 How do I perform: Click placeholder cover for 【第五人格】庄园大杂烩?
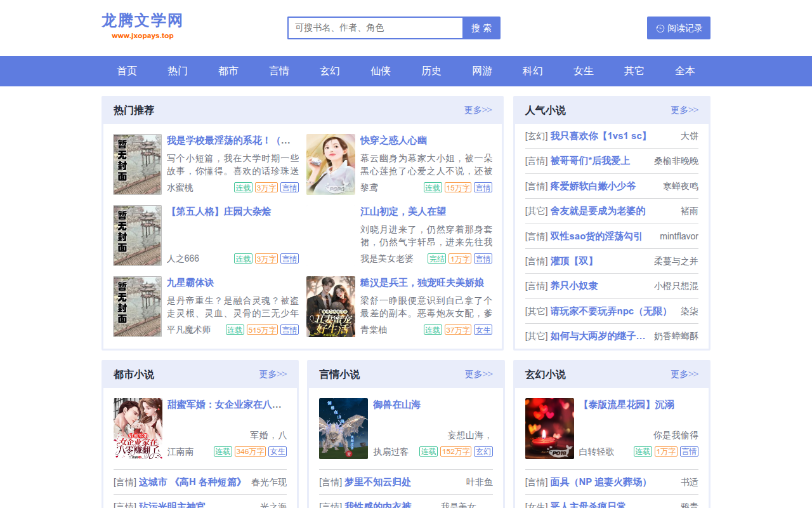click(138, 236)
